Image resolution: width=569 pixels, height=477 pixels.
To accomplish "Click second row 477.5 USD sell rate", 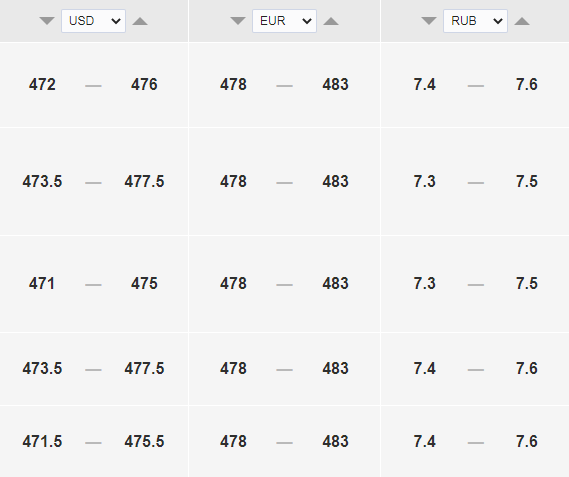I will [144, 182].
